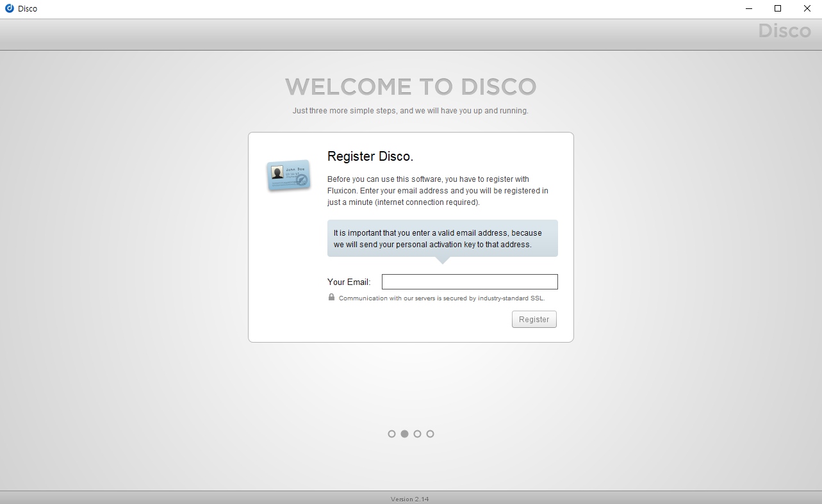Click the "Before you can use this software" paragraph

coord(438,191)
